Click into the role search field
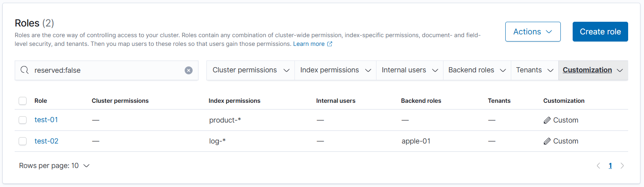Screen dimensions: 644x187 tap(107, 70)
